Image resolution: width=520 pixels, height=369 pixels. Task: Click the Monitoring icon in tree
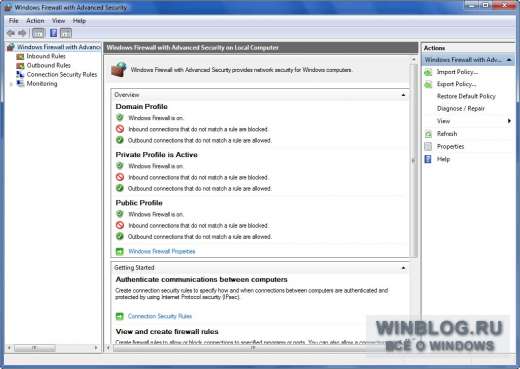20,84
